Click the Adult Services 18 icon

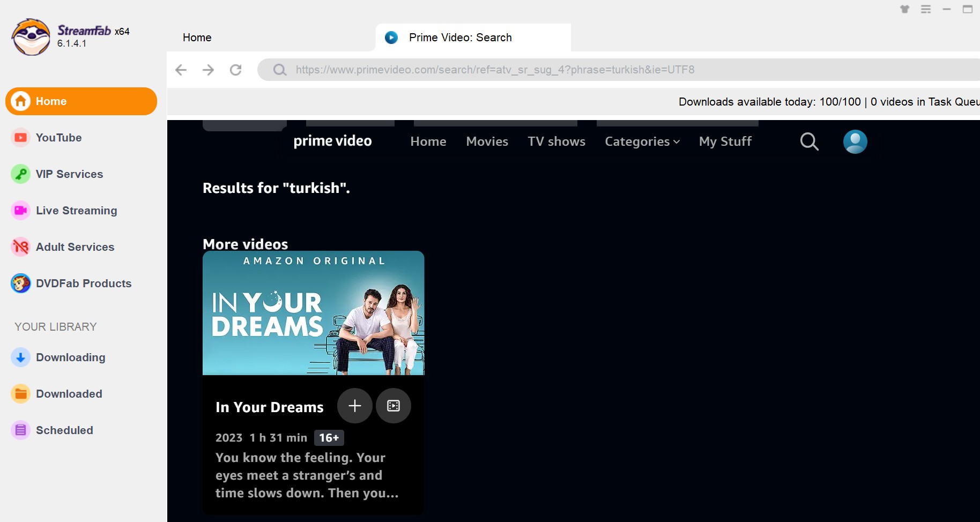point(21,247)
